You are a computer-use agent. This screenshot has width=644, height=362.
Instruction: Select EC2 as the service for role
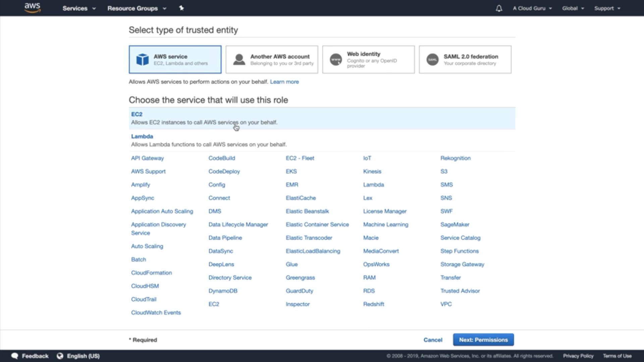[x=137, y=114]
